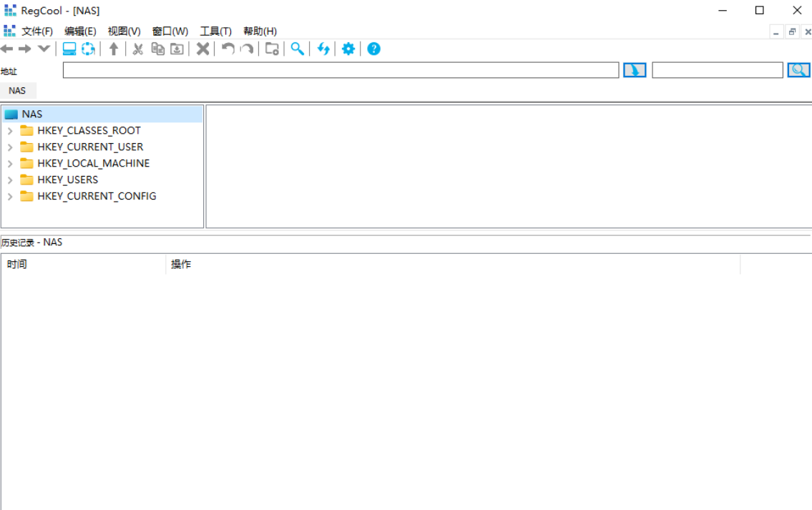
Task: Click the undo arrow icon
Action: point(228,49)
